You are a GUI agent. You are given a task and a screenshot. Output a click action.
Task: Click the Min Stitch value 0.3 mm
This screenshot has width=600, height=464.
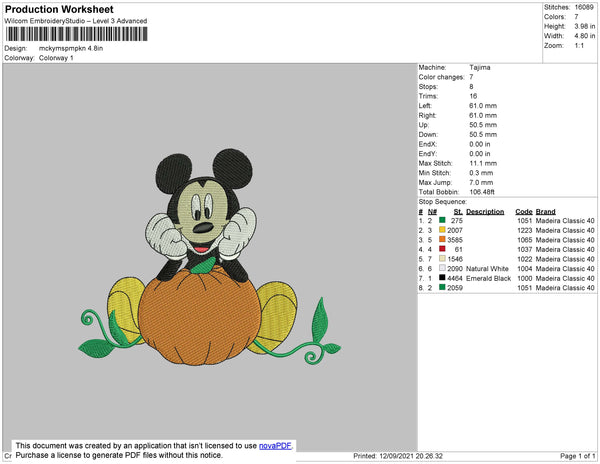[481, 173]
